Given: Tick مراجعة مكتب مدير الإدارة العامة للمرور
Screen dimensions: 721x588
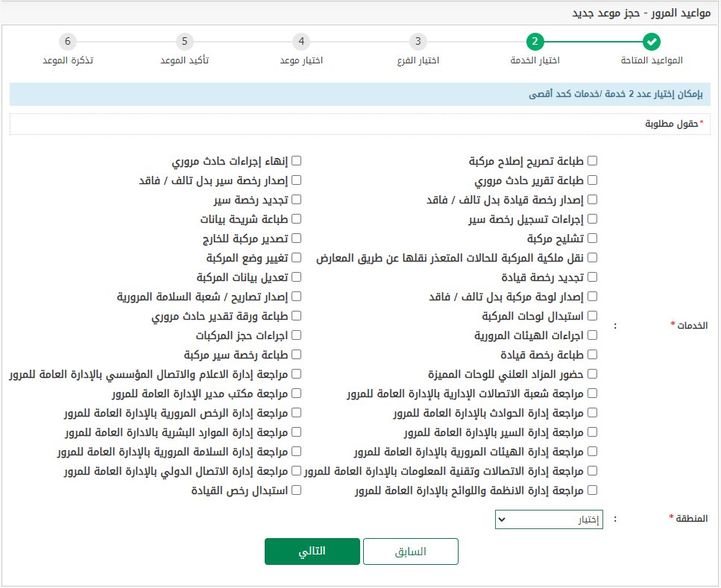Looking at the screenshot, I should point(297,393).
